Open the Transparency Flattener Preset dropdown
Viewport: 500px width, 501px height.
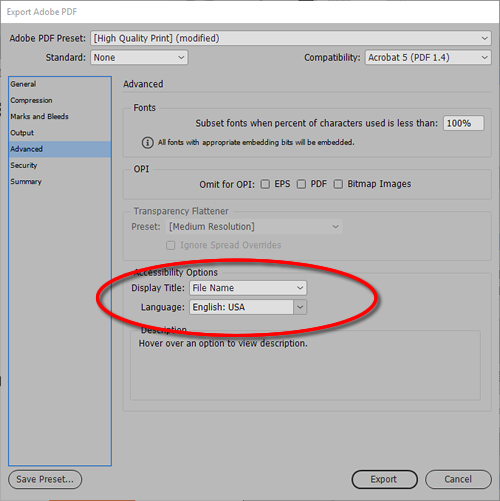pos(254,227)
